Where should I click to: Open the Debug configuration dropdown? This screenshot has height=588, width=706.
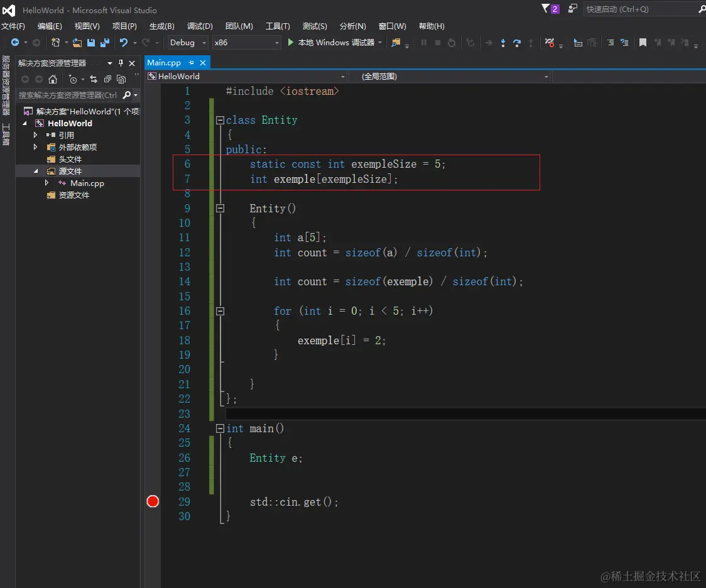(188, 42)
